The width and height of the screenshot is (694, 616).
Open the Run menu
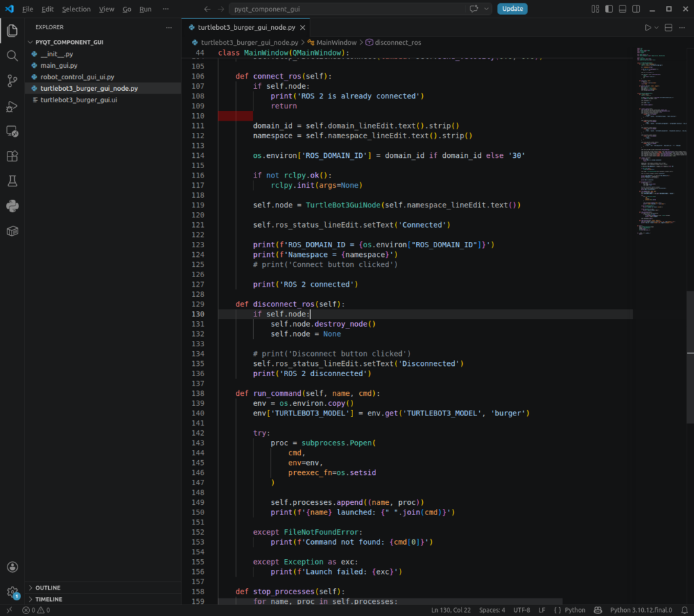pos(145,9)
